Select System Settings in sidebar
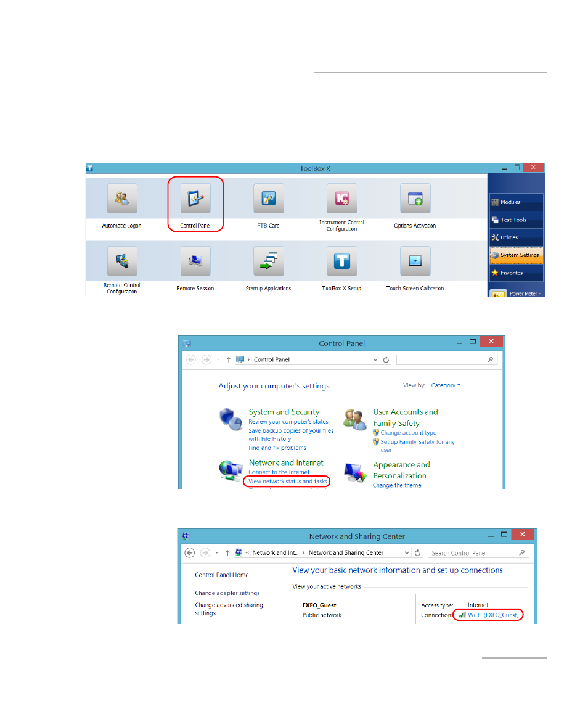The image size is (588, 714). point(516,255)
